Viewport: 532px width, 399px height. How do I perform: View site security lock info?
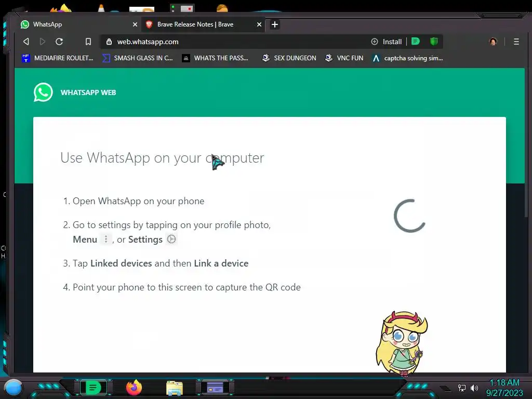pyautogui.click(x=109, y=42)
